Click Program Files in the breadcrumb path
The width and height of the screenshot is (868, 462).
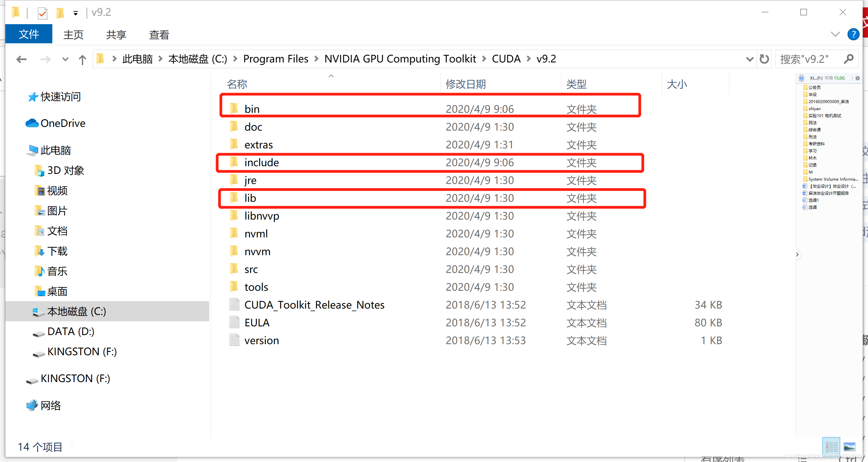pos(275,59)
